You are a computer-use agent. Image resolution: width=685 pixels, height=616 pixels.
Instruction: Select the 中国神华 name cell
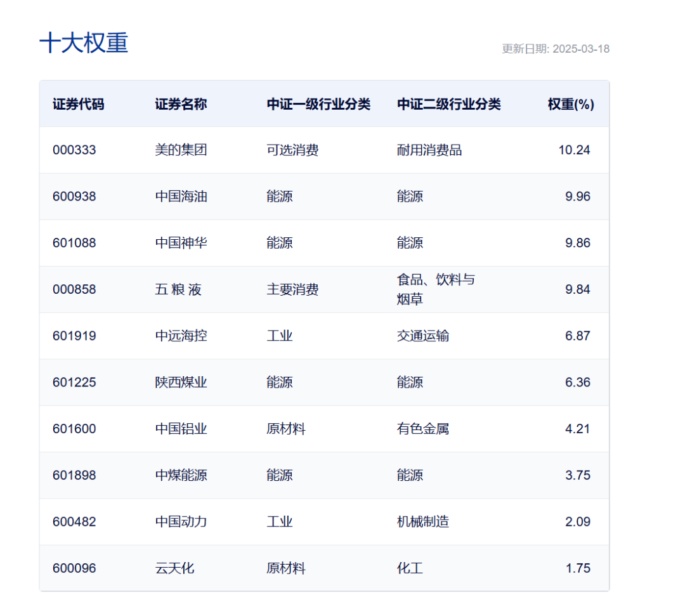tap(181, 243)
